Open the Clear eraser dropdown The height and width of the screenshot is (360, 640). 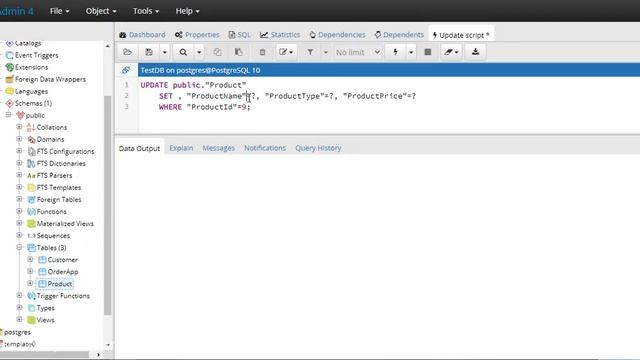451,52
